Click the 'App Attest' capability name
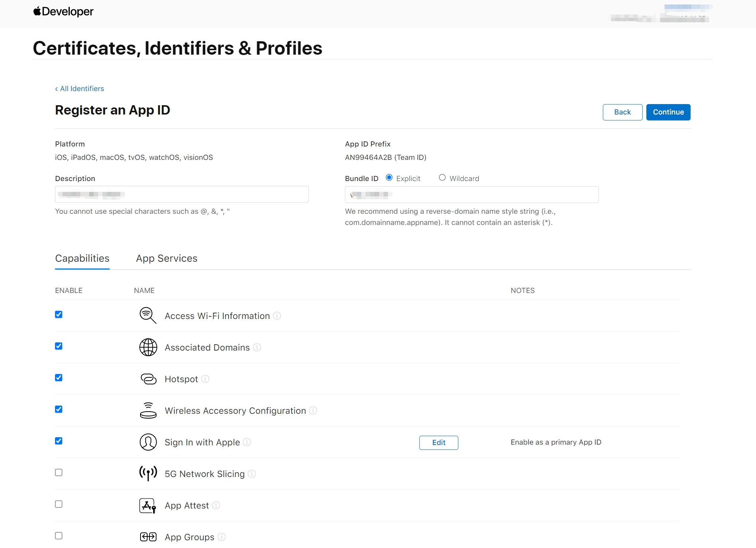The width and height of the screenshot is (756, 548). [x=187, y=506]
